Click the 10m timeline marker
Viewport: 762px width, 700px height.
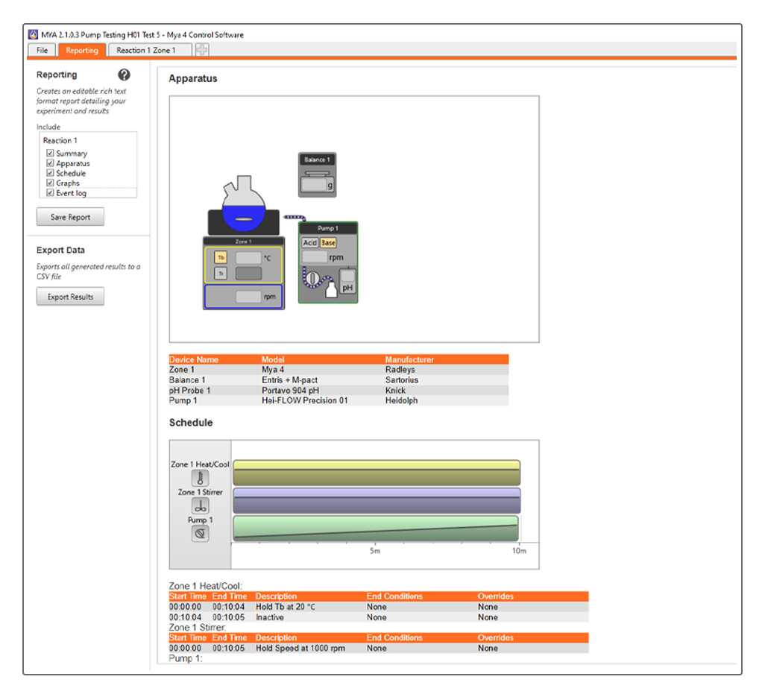point(519,551)
